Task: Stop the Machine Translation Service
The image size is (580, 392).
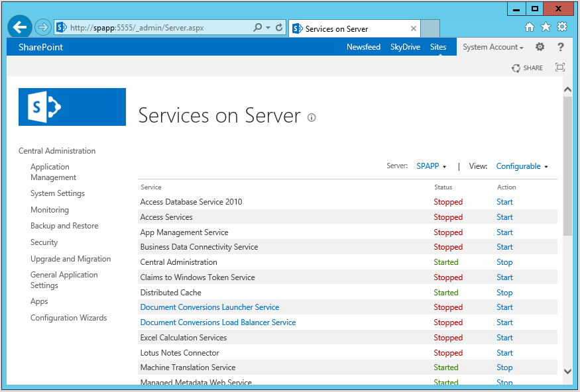Action: click(x=504, y=367)
